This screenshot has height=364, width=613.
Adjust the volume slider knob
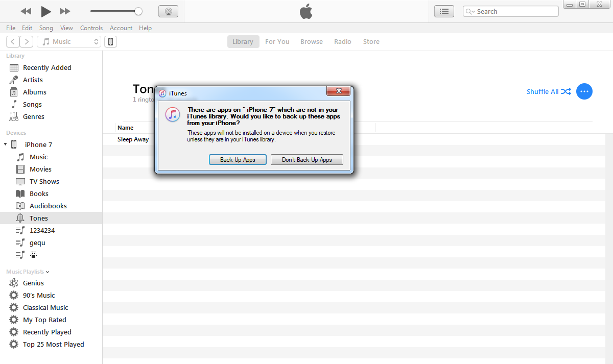138,11
